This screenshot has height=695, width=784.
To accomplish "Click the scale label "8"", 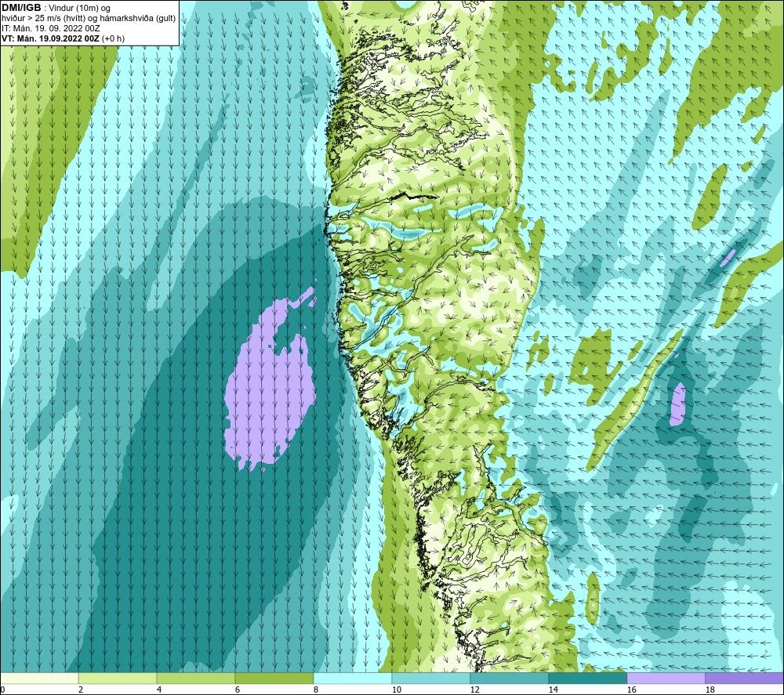I will [316, 690].
